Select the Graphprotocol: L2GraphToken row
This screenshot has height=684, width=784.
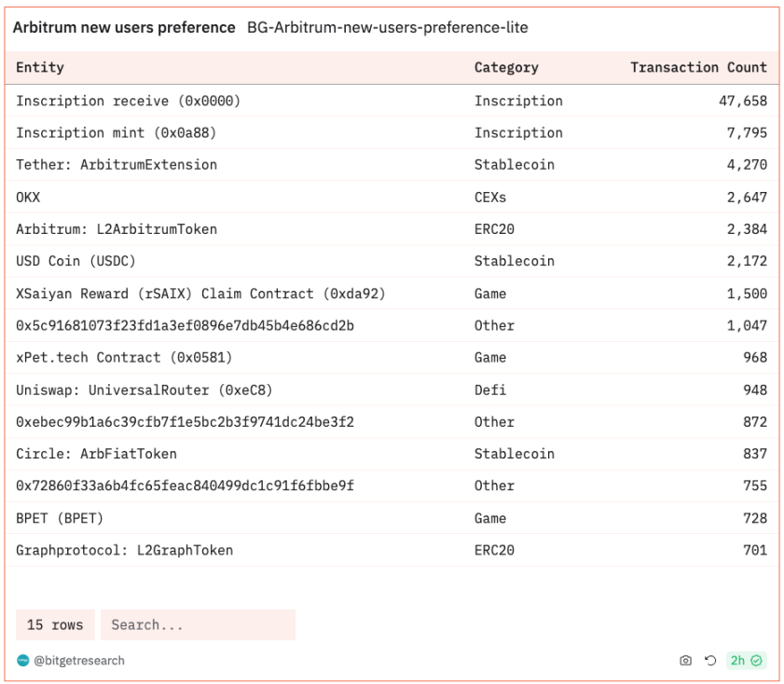(124, 550)
